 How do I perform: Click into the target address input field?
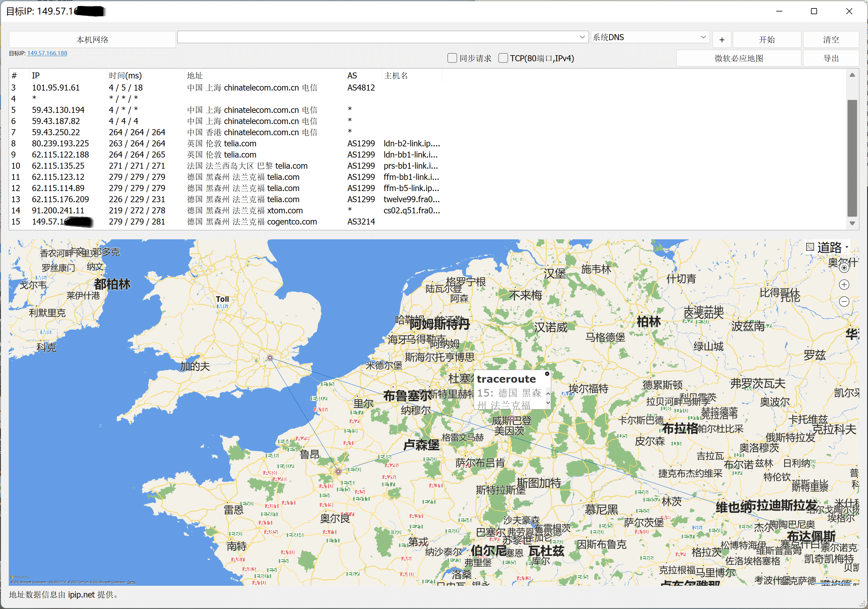coord(377,37)
